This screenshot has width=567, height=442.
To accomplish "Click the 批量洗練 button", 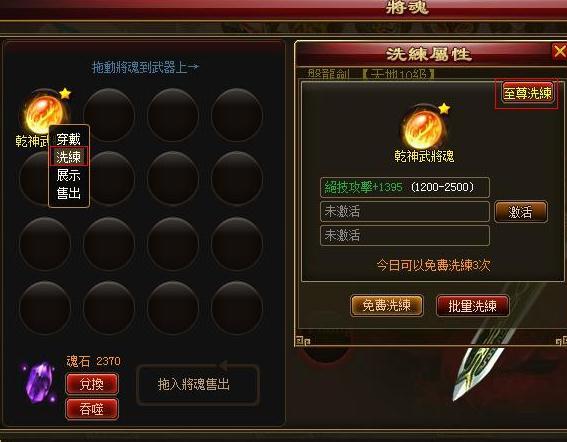I will tap(473, 306).
